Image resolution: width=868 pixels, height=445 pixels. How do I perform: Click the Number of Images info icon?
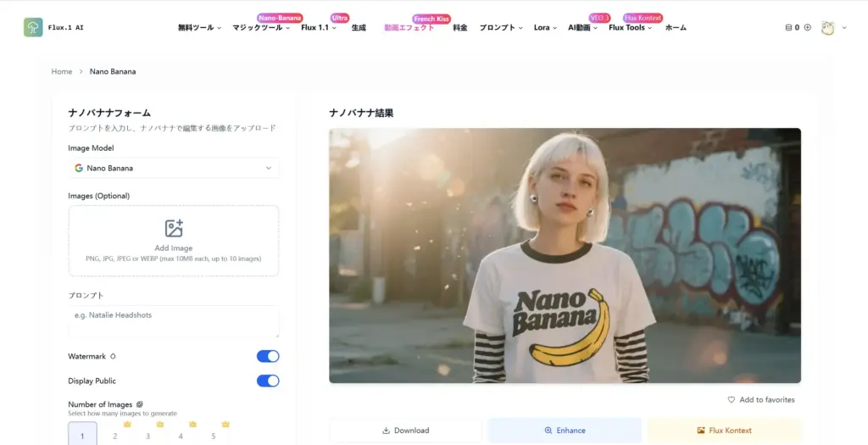click(140, 404)
